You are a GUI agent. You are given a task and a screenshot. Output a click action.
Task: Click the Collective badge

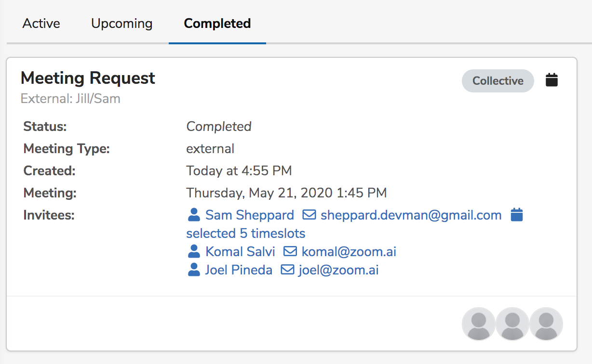[x=498, y=81]
